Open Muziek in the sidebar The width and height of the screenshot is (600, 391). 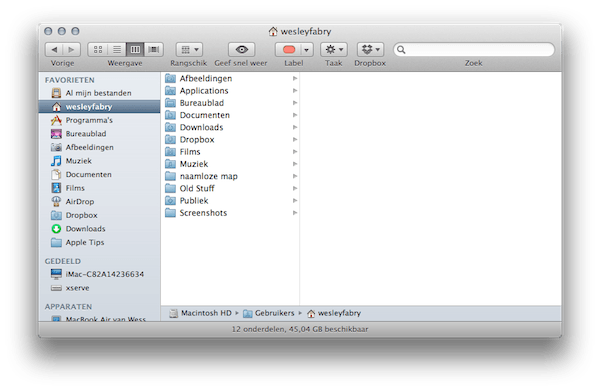click(99, 161)
